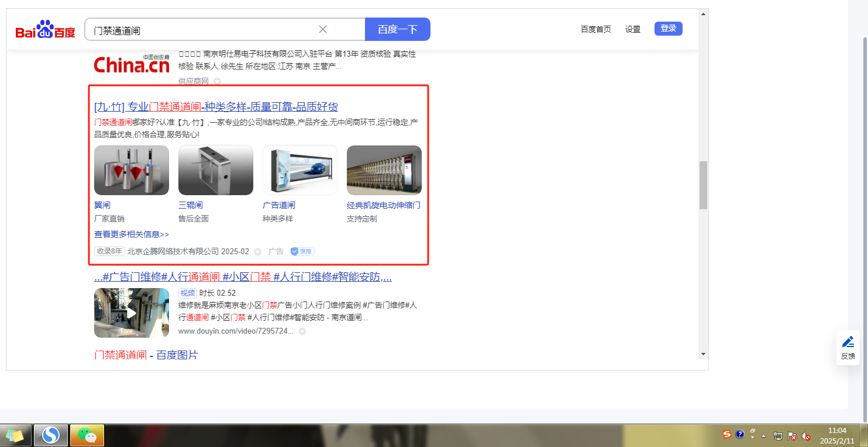The image size is (868, 447).
Task: Click the 视频 tag label
Action: [x=187, y=293]
